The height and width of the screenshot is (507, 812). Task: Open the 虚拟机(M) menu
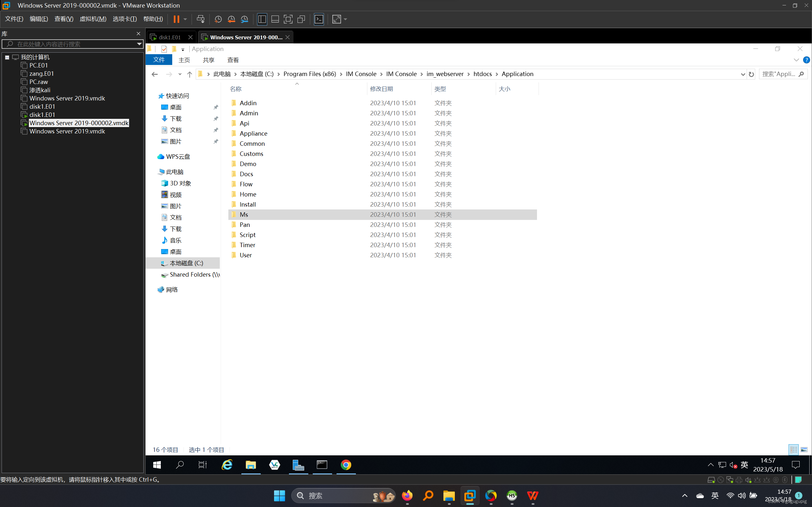(93, 19)
